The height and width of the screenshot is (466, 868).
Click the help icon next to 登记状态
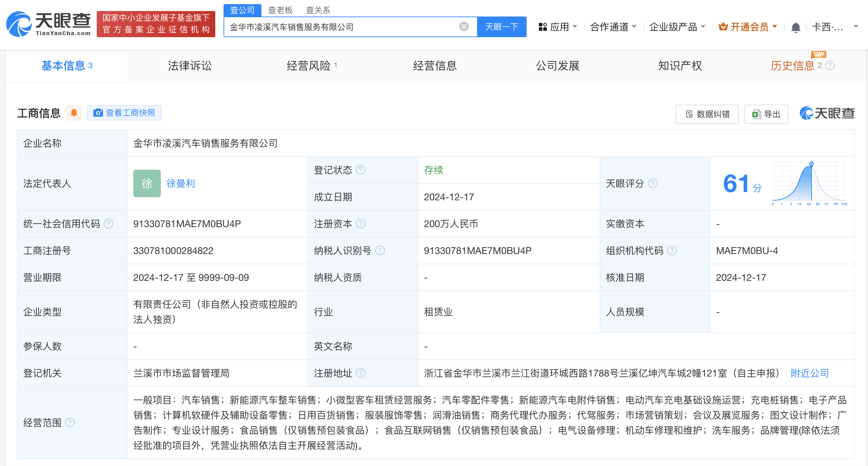[x=361, y=170]
